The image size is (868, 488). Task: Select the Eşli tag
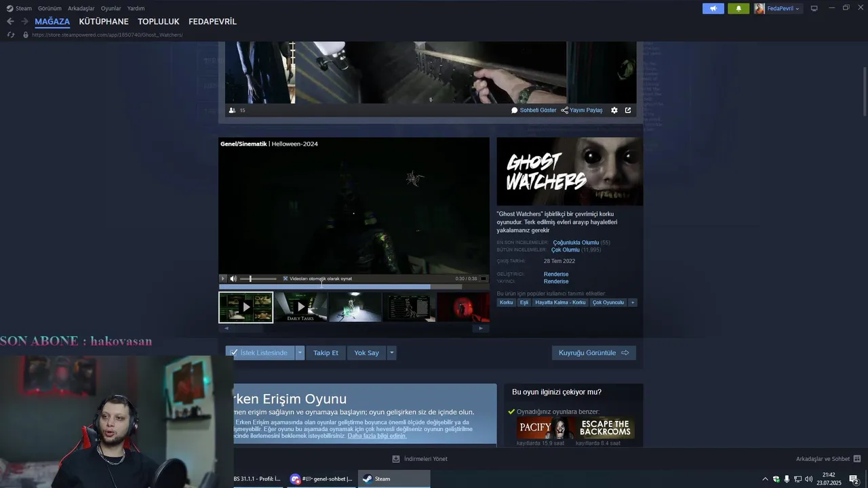tap(524, 302)
